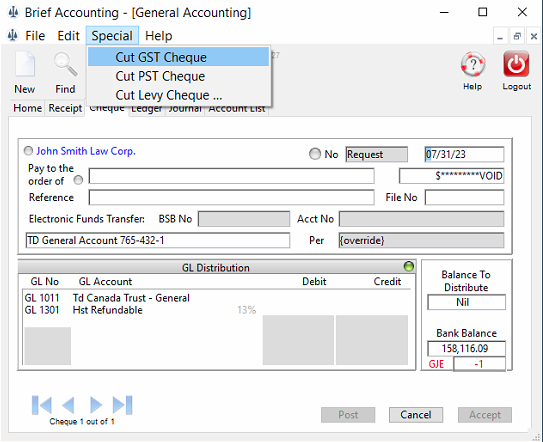The height and width of the screenshot is (442, 543).
Task: Click the Balance To Distribute Nil field
Action: pyautogui.click(x=466, y=302)
